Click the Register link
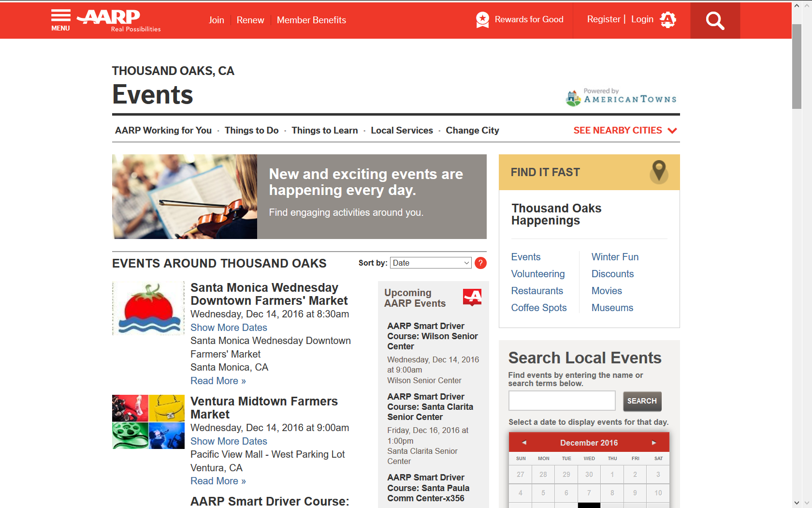Viewport: 812px width, 508px height. [x=604, y=19]
